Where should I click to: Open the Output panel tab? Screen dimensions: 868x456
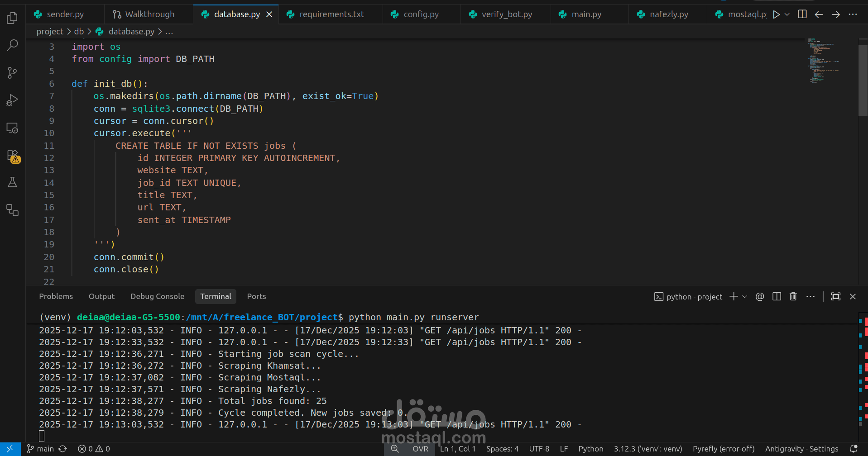[x=101, y=296]
